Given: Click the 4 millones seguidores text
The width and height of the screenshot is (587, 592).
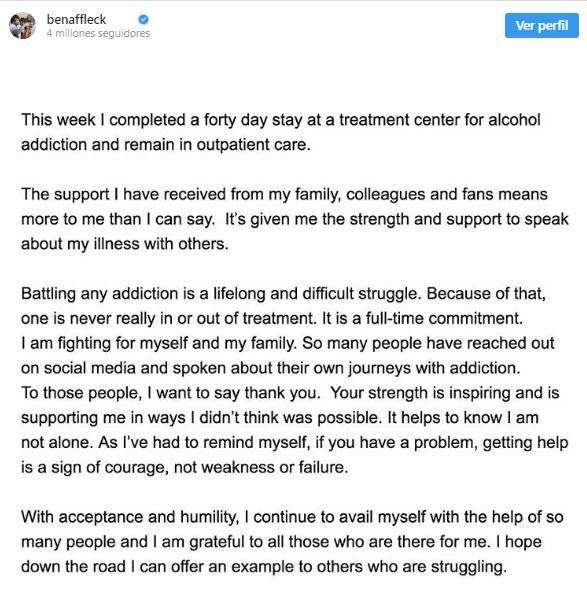Looking at the screenshot, I should pyautogui.click(x=98, y=34).
